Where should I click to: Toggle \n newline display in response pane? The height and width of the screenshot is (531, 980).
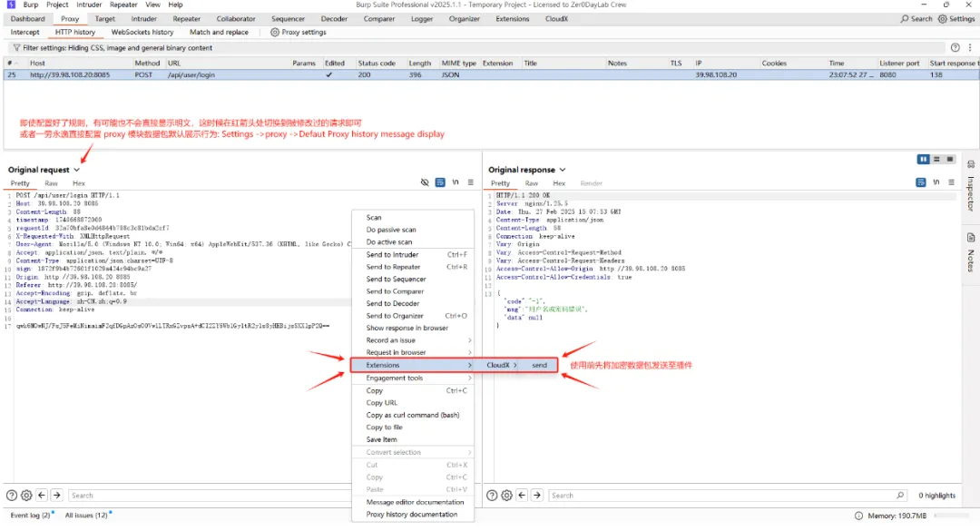coord(936,182)
